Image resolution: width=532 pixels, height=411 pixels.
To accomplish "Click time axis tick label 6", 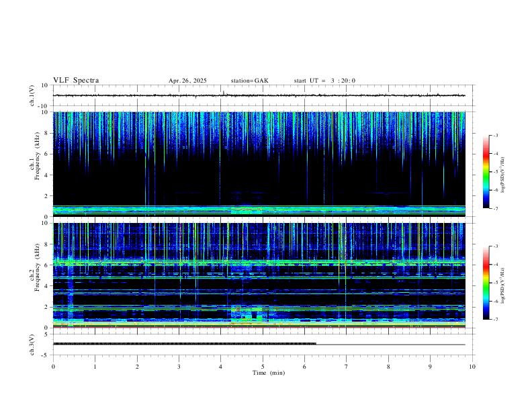I will (x=305, y=367).
